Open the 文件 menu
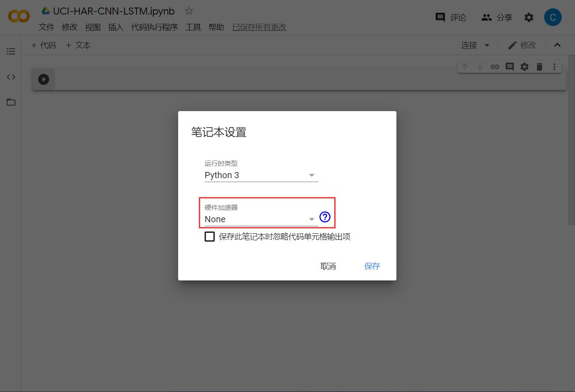The image size is (575, 392). 47,27
